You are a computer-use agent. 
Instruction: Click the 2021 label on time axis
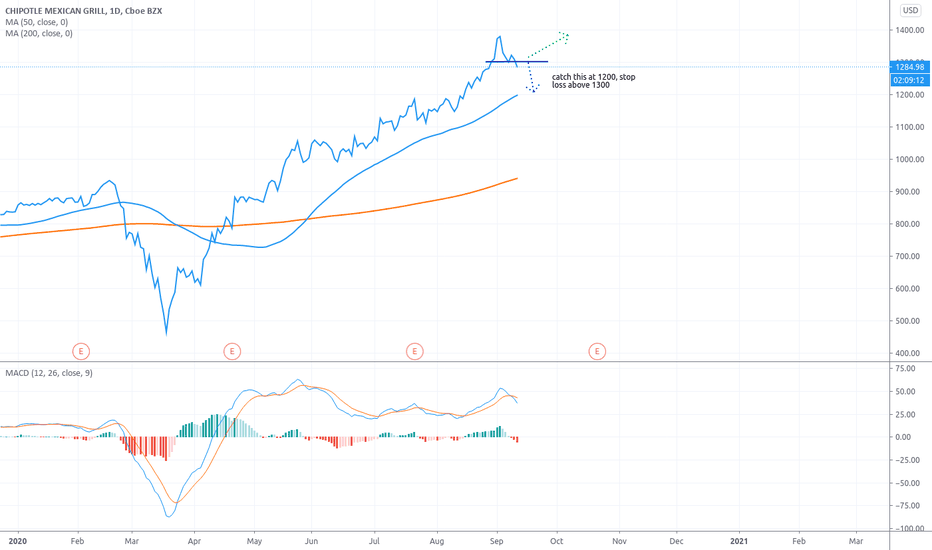coord(739,541)
